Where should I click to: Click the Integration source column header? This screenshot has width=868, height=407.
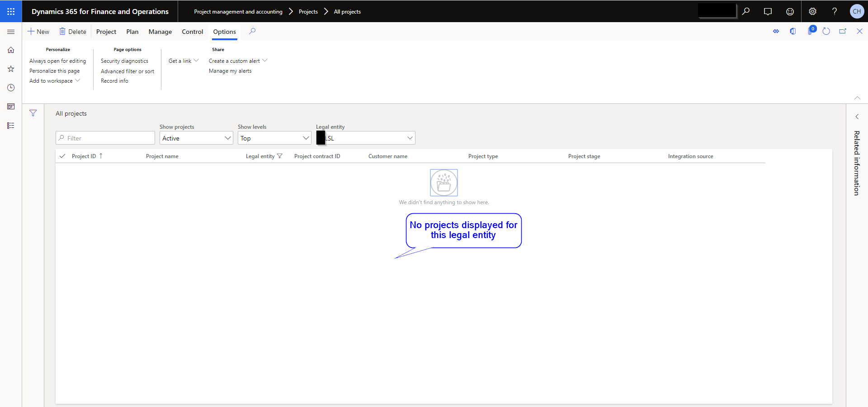click(x=690, y=156)
